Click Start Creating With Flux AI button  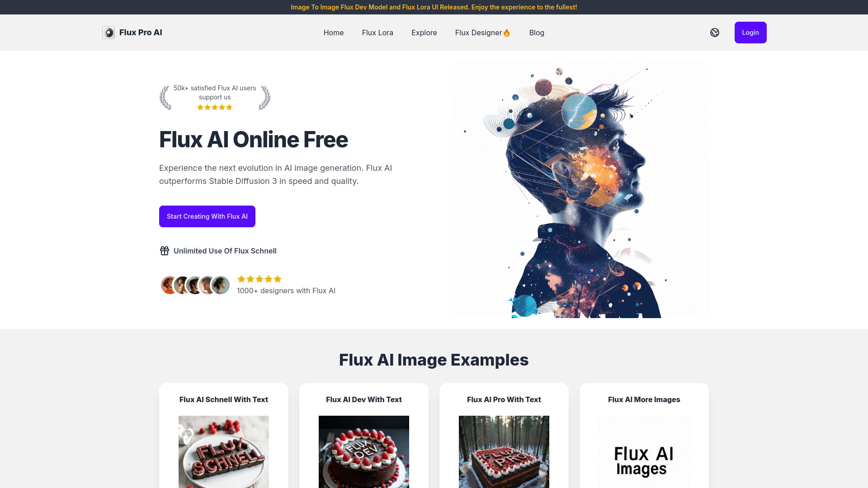pos(207,216)
